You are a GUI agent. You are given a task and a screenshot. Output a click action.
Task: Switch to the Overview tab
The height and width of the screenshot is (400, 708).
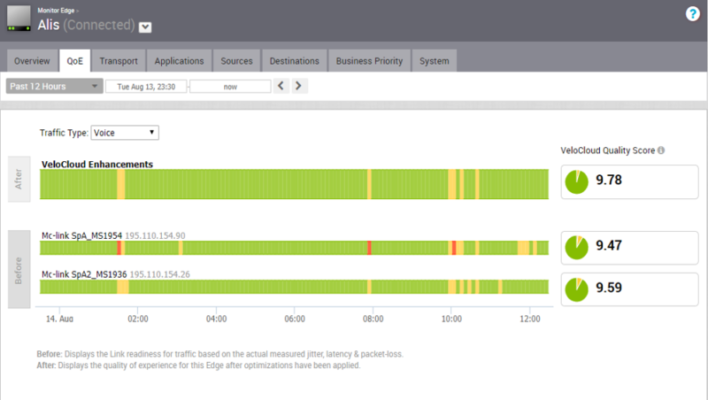[x=32, y=61]
